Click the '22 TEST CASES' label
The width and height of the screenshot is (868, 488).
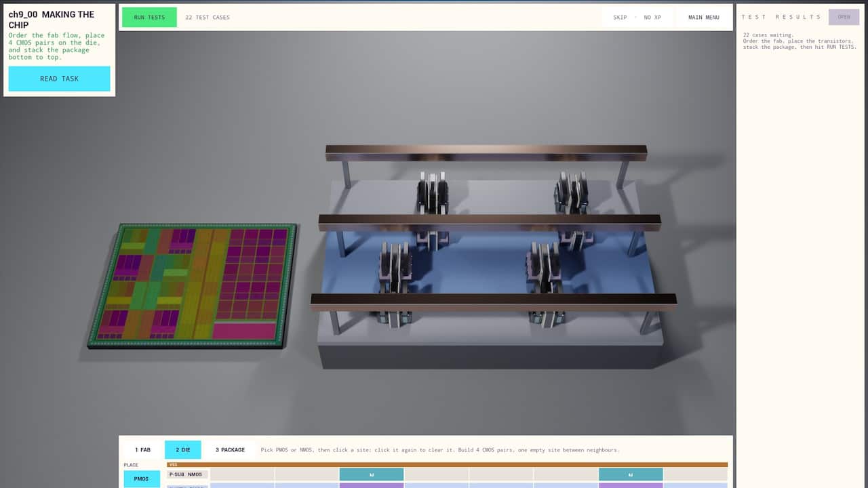(x=208, y=18)
